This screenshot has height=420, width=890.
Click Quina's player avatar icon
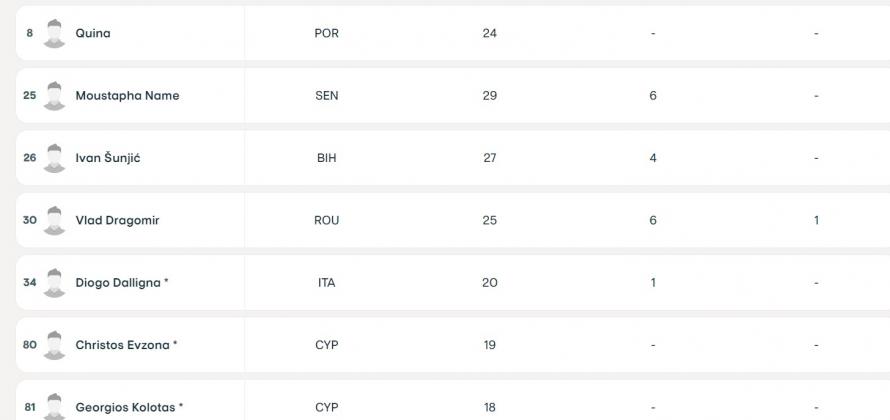(55, 33)
